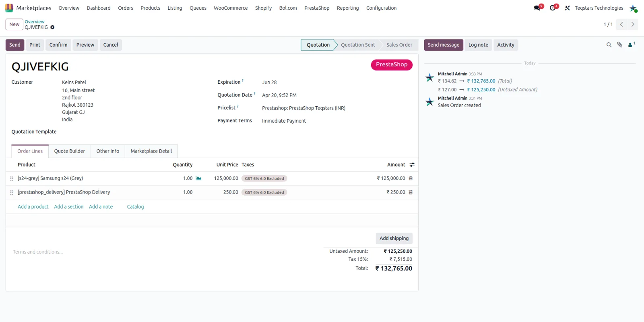Search messages in chatter

[609, 45]
